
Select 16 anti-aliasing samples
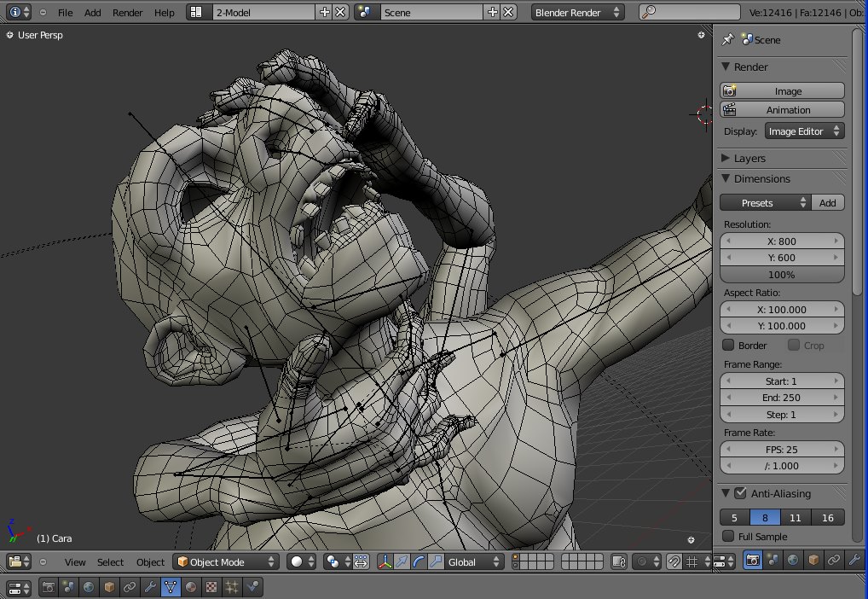(x=827, y=517)
